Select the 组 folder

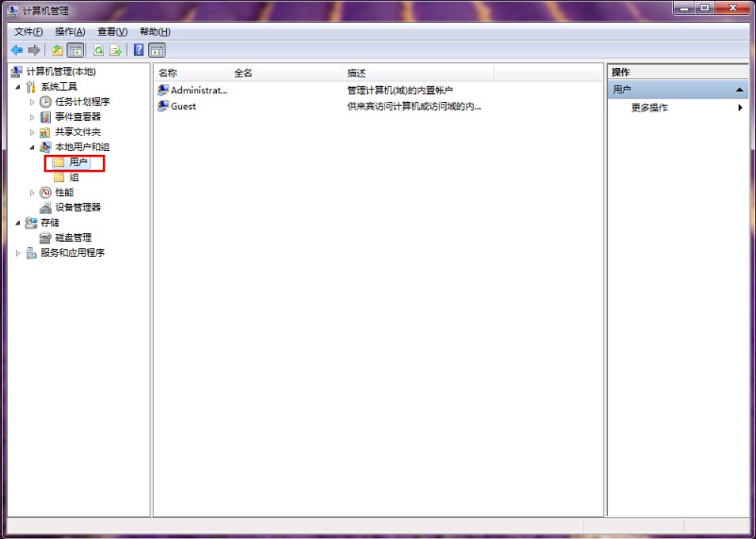[x=74, y=177]
